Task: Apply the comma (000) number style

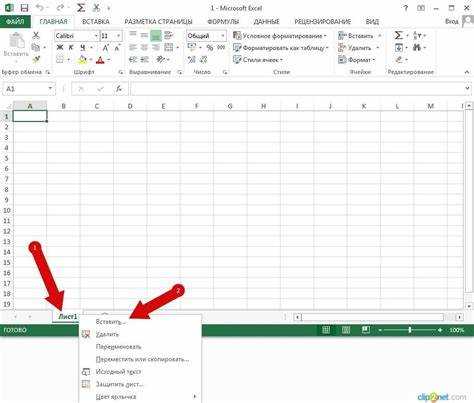Action: 221,48
